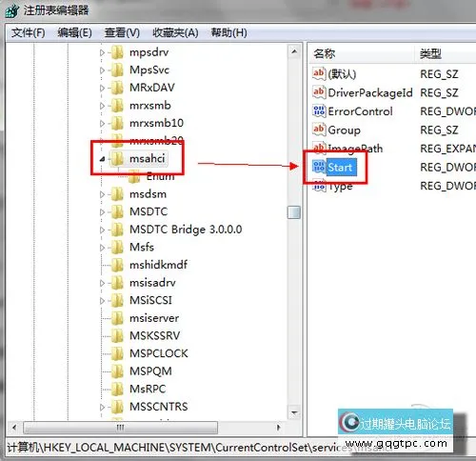The height and width of the screenshot is (461, 476).
Task: Select the Msfs folder icon
Action: point(117,247)
